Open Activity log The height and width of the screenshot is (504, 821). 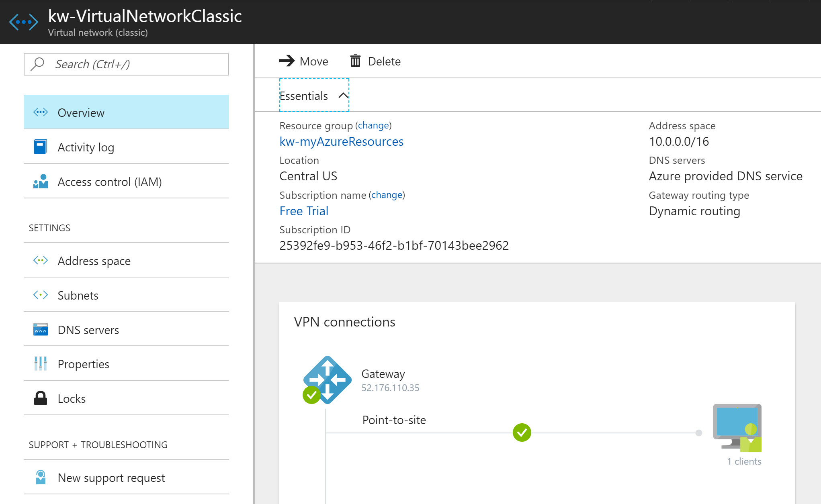pos(126,147)
